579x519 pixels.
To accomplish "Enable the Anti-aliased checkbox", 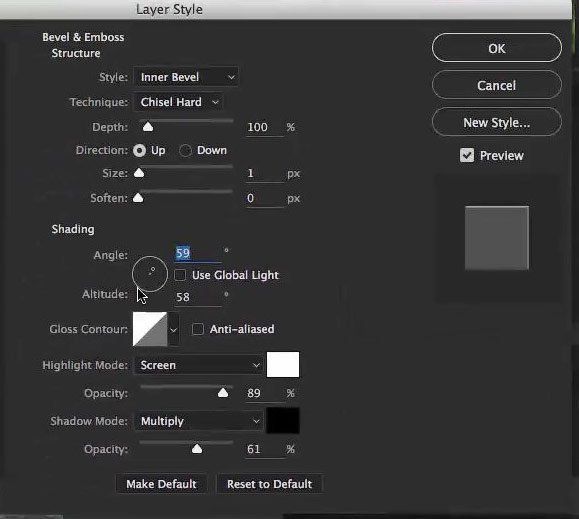I will click(198, 329).
